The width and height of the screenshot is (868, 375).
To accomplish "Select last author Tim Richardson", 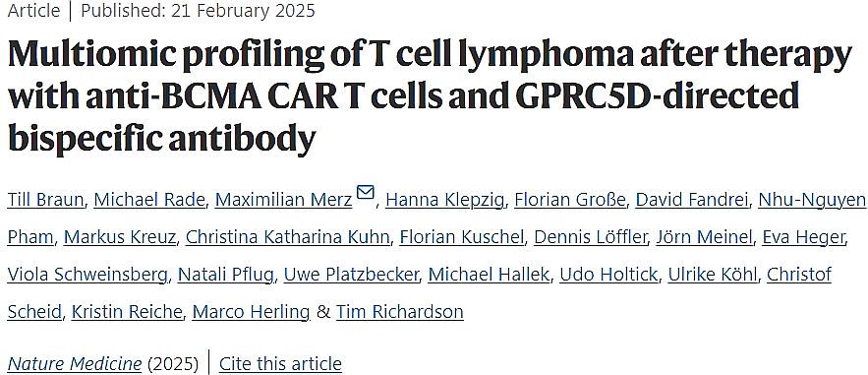I will 400,312.
